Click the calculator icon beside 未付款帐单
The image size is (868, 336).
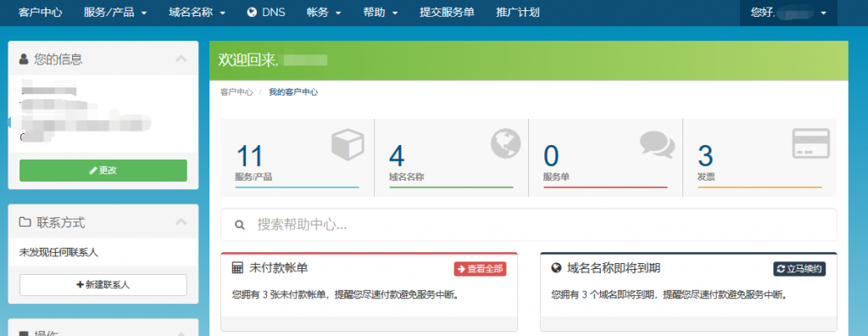coord(237,268)
